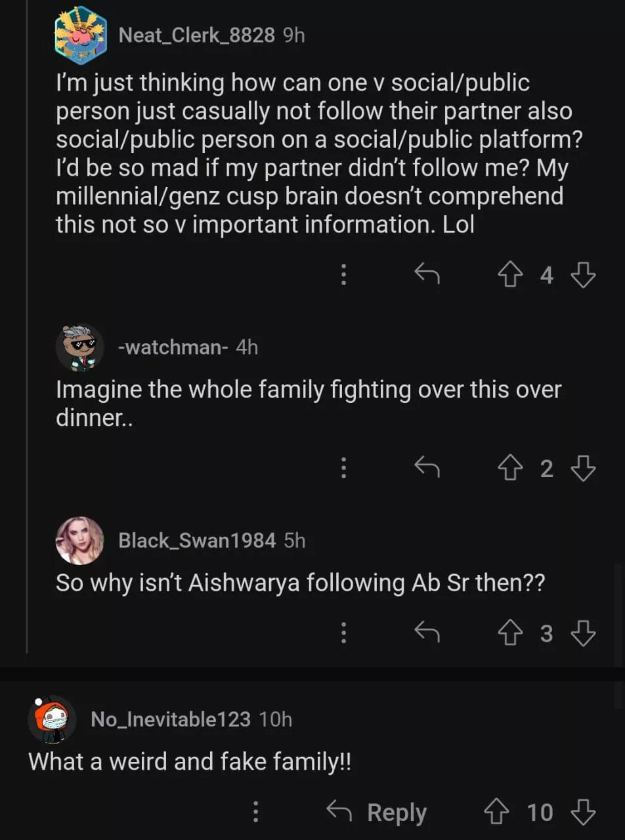
Task: Open more options for Neat_Clerk_8828's comment
Action: click(x=343, y=276)
